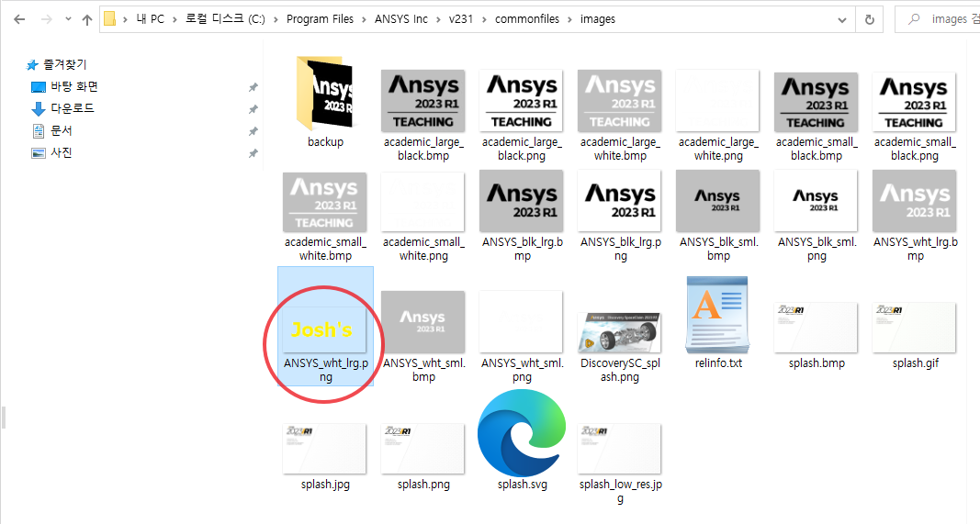Open 문서 in quick access
The width and height of the screenshot is (980, 524).
coord(62,130)
